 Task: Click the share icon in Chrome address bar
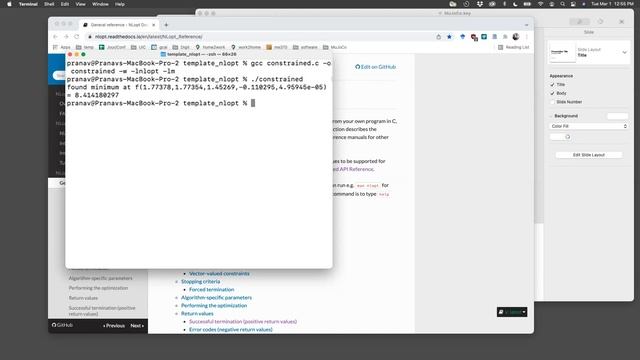(x=438, y=37)
